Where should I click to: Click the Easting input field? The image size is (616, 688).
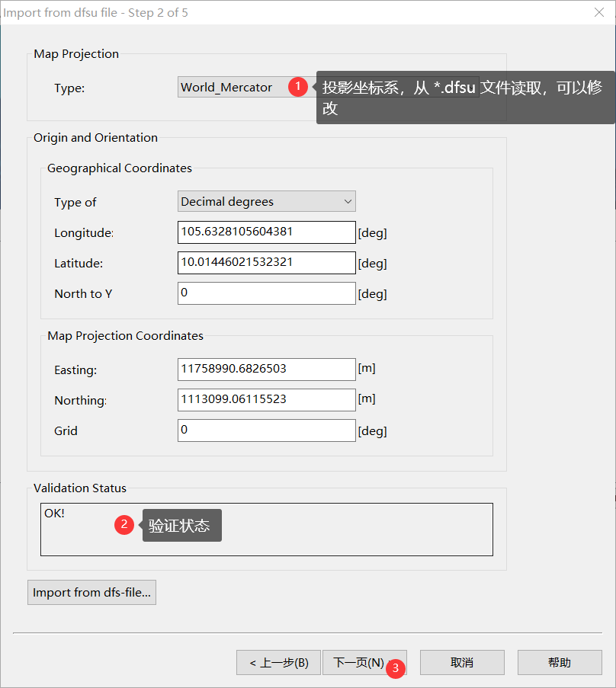267,370
